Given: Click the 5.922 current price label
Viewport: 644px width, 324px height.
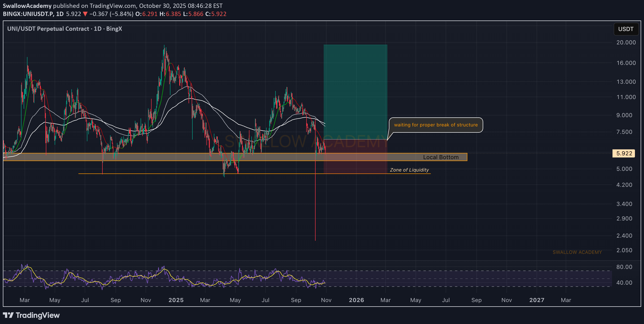Looking at the screenshot, I should tap(624, 153).
